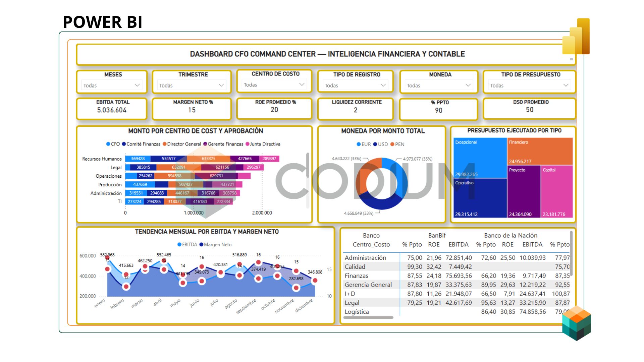644x362 pixels.
Task: Click the dashboard title banner
Action: point(326,54)
